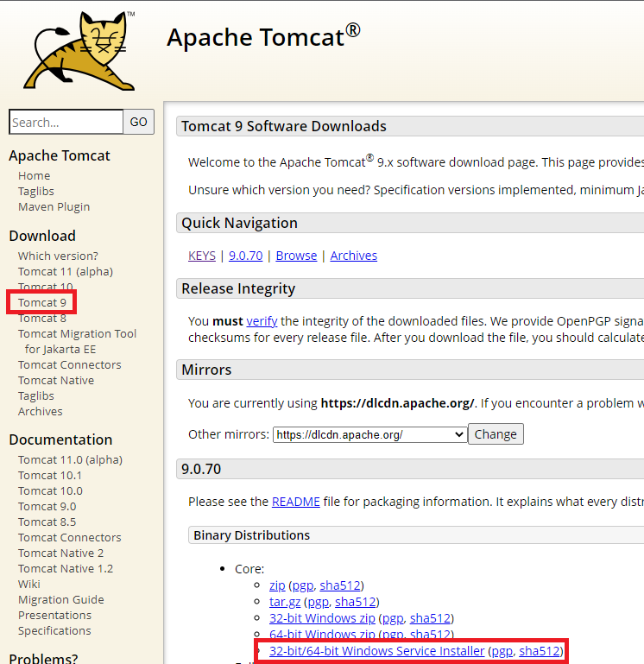This screenshot has height=664, width=644.
Task: Open the sha512 checksum for tar.gz
Action: [x=356, y=602]
